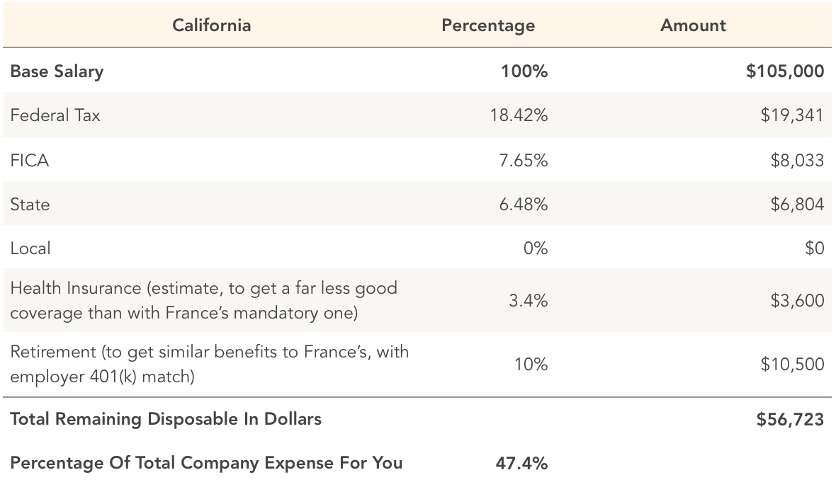Click the California column header

click(211, 25)
